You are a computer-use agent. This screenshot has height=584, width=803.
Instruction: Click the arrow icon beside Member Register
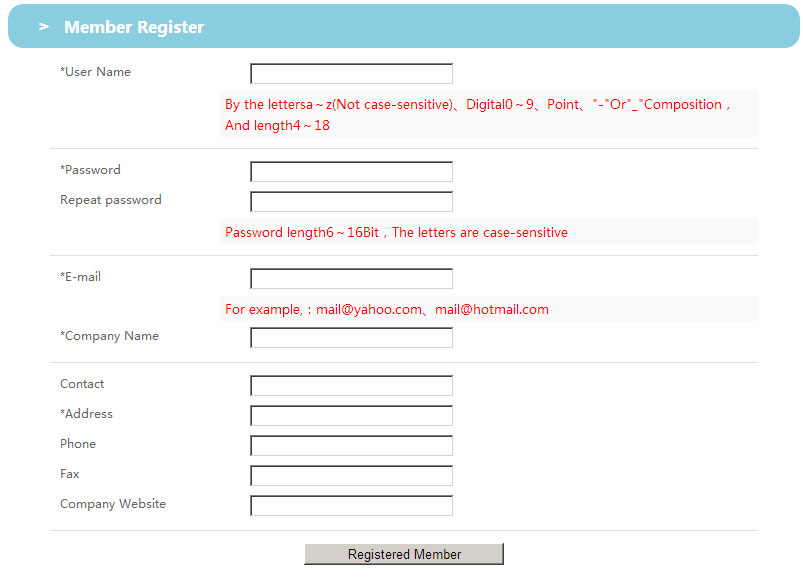pos(44,27)
